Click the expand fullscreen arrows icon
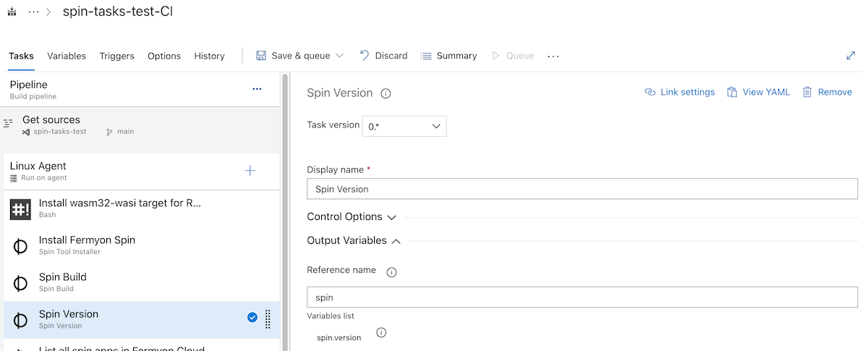Screen dimensions: 868x351 pos(851,56)
